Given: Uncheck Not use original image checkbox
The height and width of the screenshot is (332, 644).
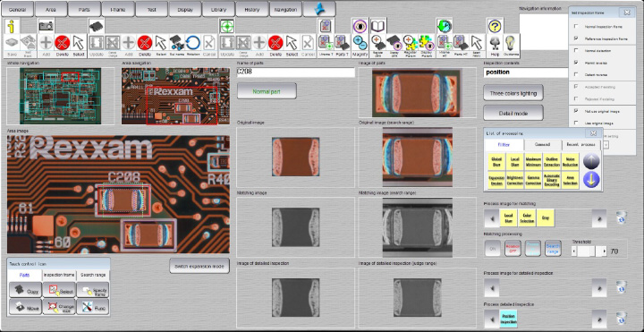Looking at the screenshot, I should pos(576,111).
